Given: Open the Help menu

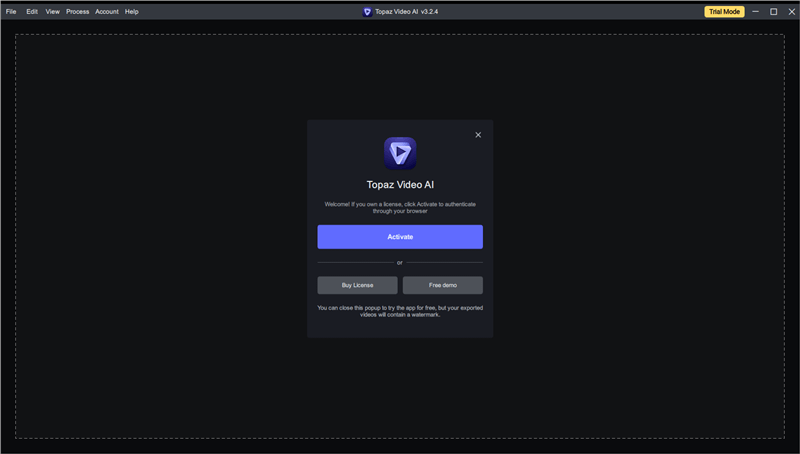Looking at the screenshot, I should pyautogui.click(x=132, y=11).
